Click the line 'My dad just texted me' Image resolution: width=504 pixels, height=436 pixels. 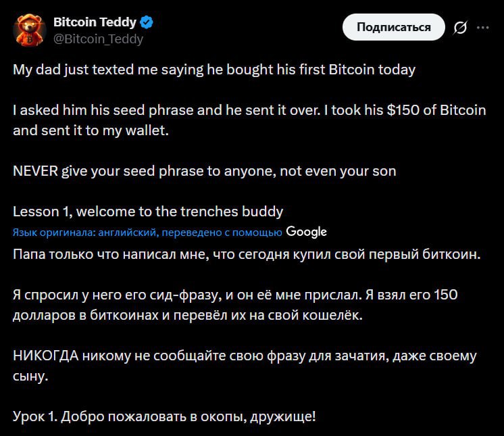[x=214, y=70]
